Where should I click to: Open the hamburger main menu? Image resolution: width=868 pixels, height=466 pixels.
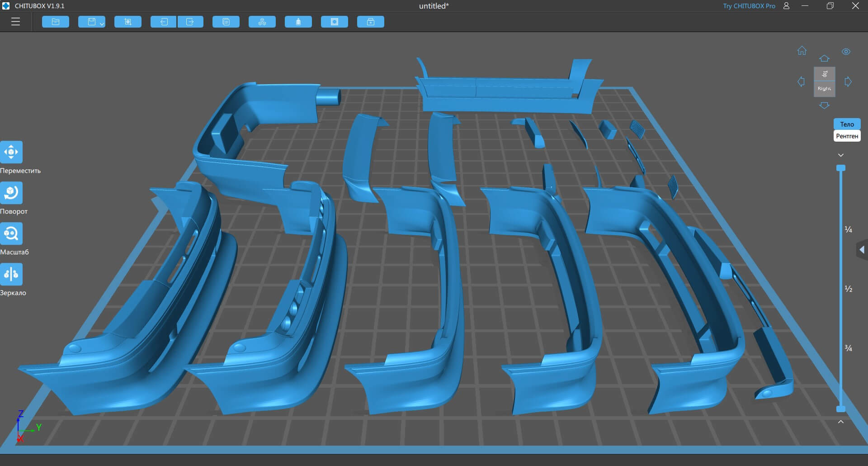15,22
